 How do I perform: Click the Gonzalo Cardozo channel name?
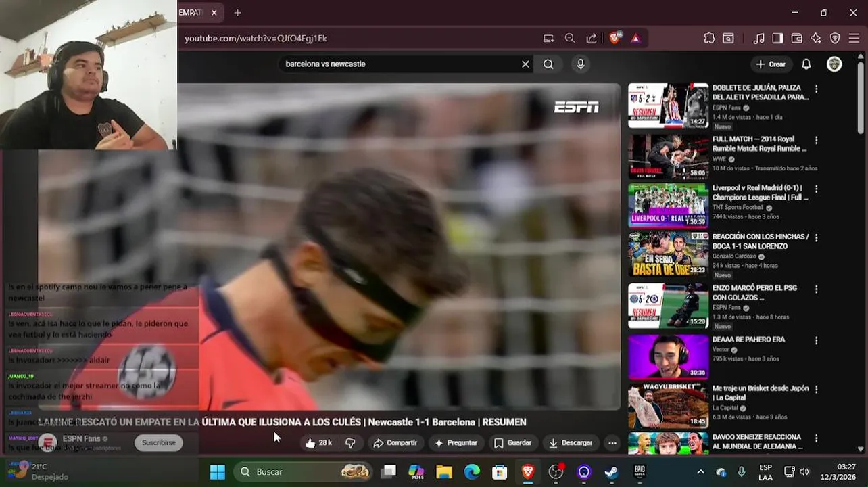(734, 256)
